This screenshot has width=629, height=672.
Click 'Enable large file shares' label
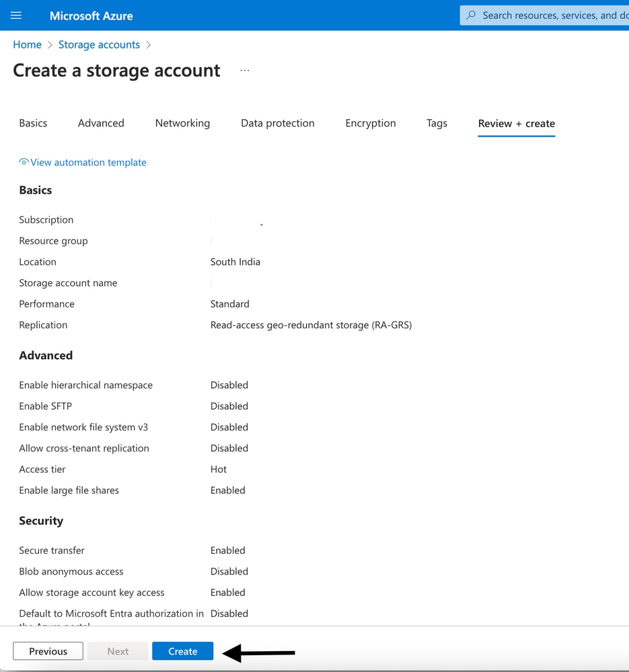click(x=69, y=490)
